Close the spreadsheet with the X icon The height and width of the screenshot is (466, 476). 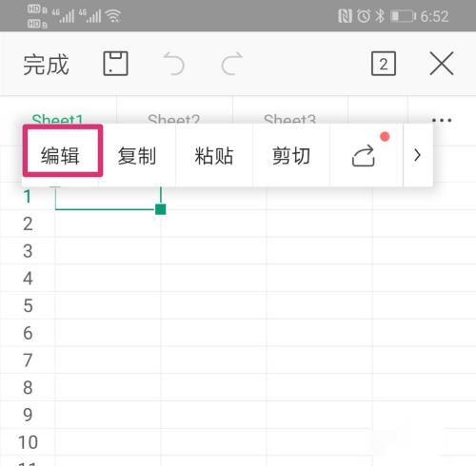pyautogui.click(x=442, y=64)
